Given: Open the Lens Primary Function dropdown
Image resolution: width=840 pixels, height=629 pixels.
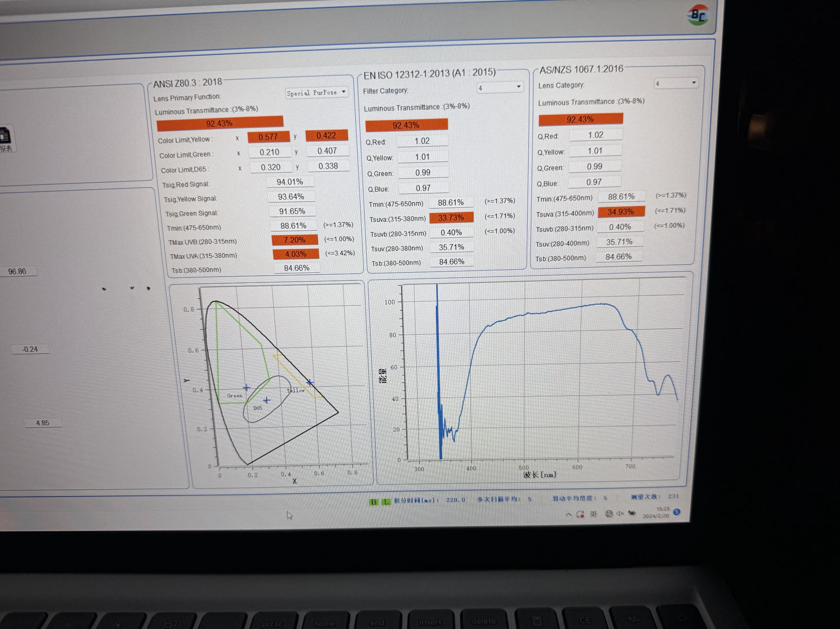Looking at the screenshot, I should point(317,93).
